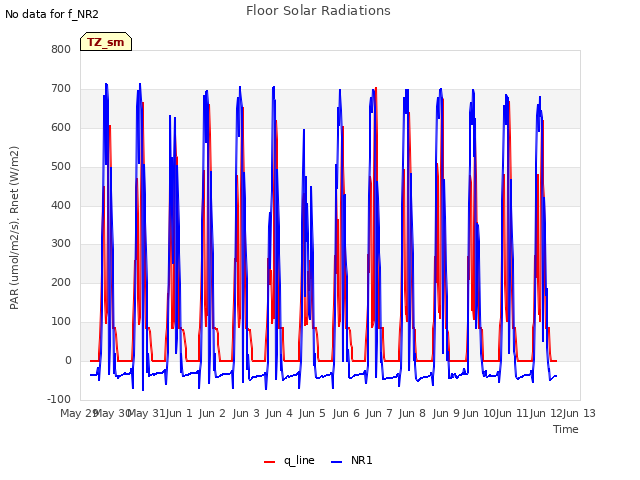Image resolution: width=640 pixels, height=480 pixels.
Task: Click the 800 y-axis tick label
Action: 61,50
